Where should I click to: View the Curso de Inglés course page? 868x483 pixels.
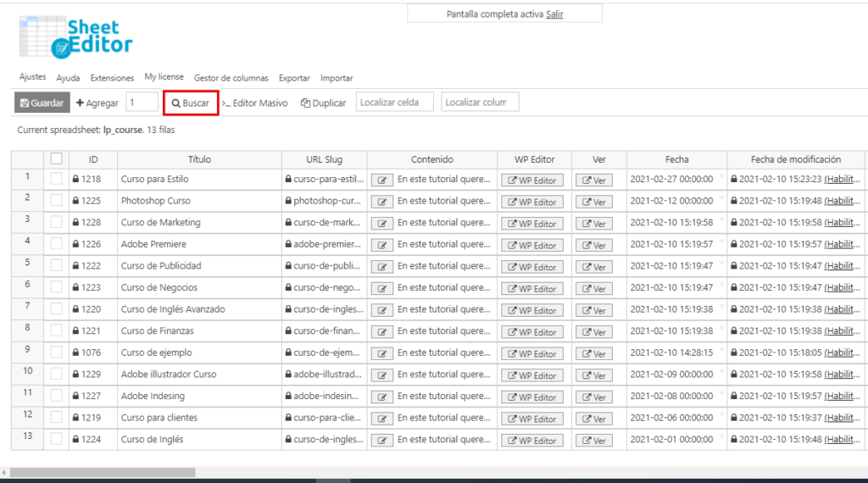pos(594,441)
